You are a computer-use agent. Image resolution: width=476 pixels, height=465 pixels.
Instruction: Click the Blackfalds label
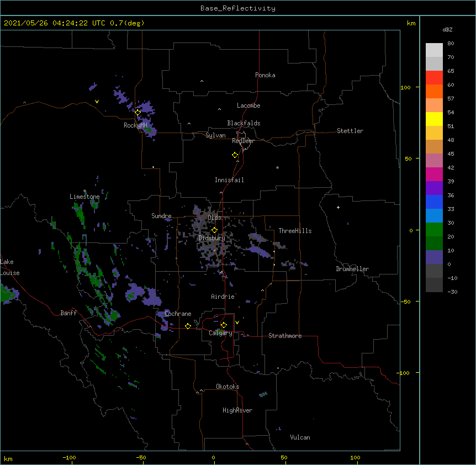click(244, 123)
